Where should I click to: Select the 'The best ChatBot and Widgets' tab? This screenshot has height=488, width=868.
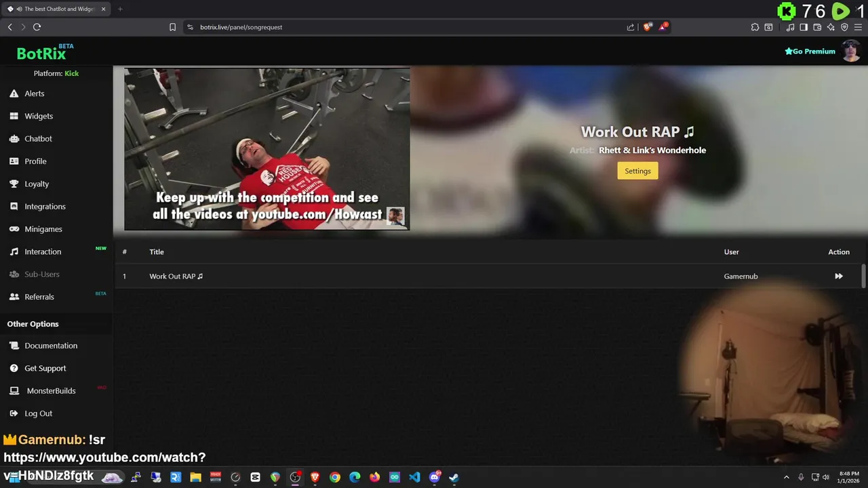(56, 9)
